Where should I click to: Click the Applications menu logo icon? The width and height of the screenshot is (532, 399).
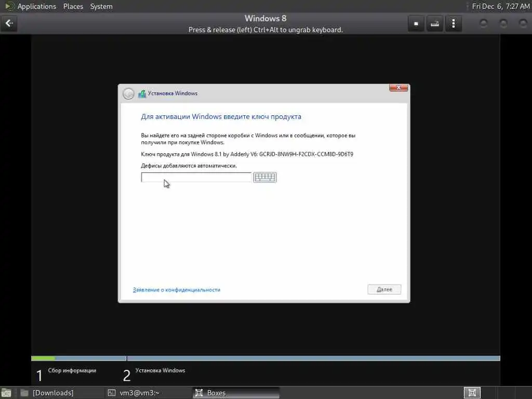tap(9, 6)
